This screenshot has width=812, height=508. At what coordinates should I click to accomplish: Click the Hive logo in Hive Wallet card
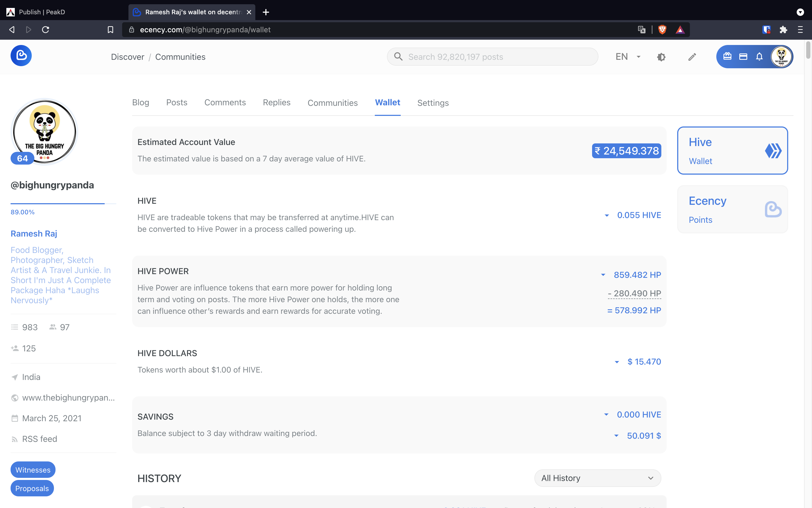tap(773, 151)
